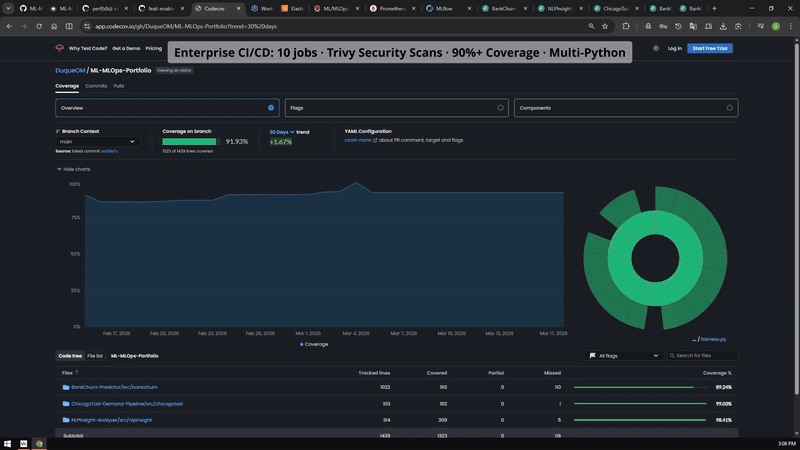
Task: Open the Chrome icon in the taskbar
Action: point(39,444)
